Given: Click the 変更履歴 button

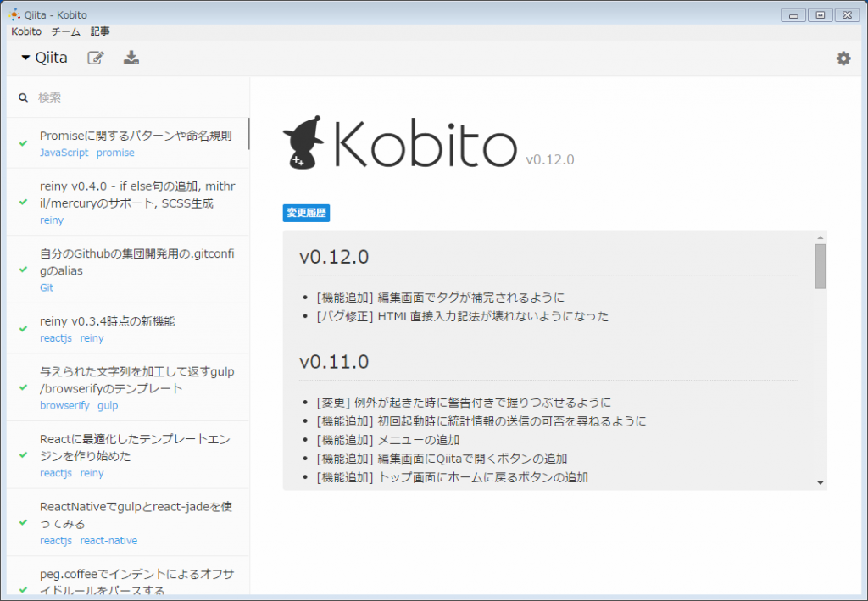Looking at the screenshot, I should click(x=307, y=213).
